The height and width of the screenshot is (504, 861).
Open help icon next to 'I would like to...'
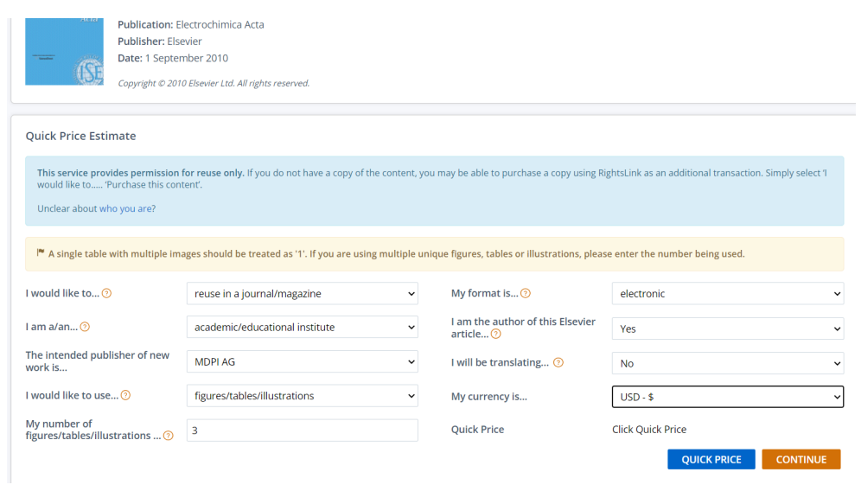[106, 293]
